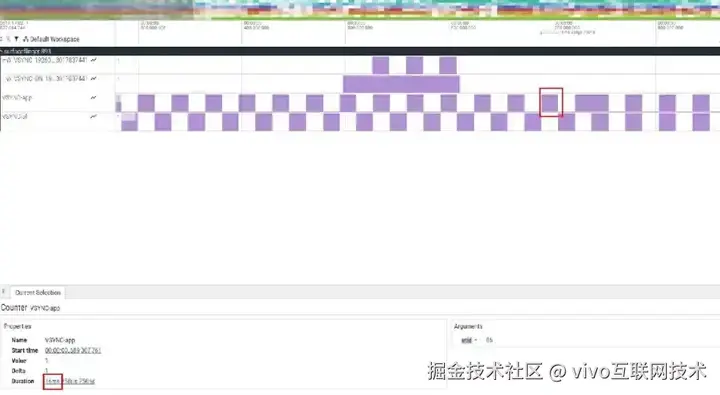The height and width of the screenshot is (395, 720).
Task: Click the chart icon on the VSYNC_ON track
Action: point(94,79)
